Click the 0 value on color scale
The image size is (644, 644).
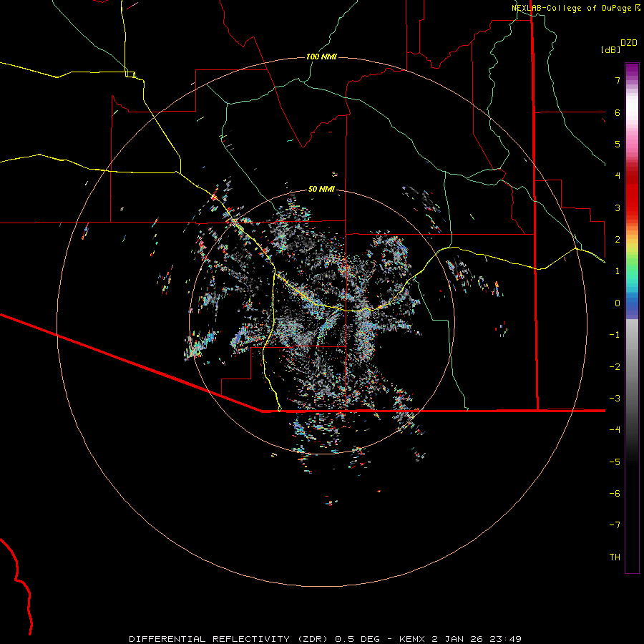pyautogui.click(x=618, y=303)
